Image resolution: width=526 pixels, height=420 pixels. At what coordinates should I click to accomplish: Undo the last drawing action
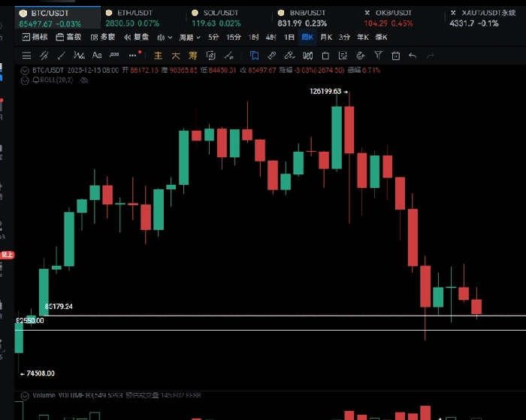point(413,55)
